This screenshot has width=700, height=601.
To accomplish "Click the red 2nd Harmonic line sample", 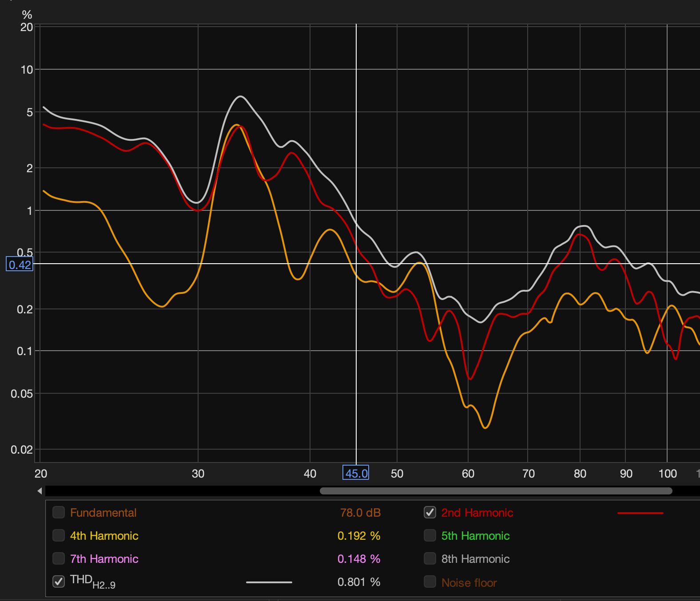I will (x=640, y=513).
